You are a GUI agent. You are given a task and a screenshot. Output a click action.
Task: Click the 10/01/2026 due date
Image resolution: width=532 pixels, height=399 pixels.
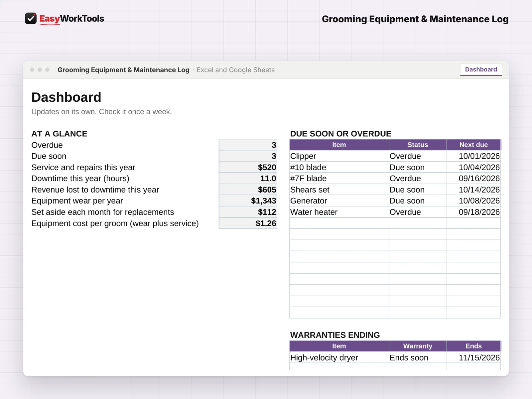coord(473,156)
